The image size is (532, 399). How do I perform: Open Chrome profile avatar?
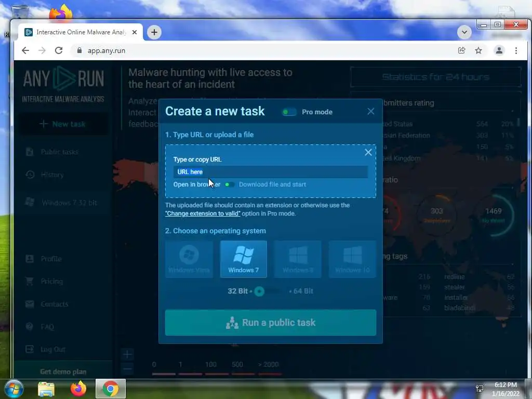pyautogui.click(x=499, y=50)
